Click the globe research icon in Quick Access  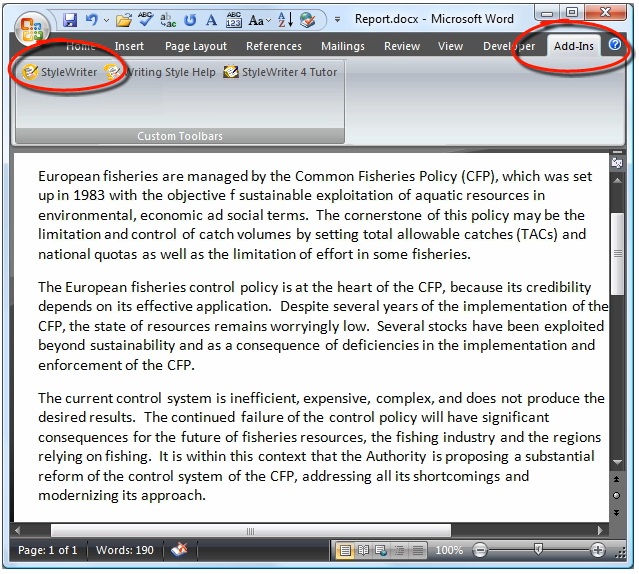click(x=307, y=20)
